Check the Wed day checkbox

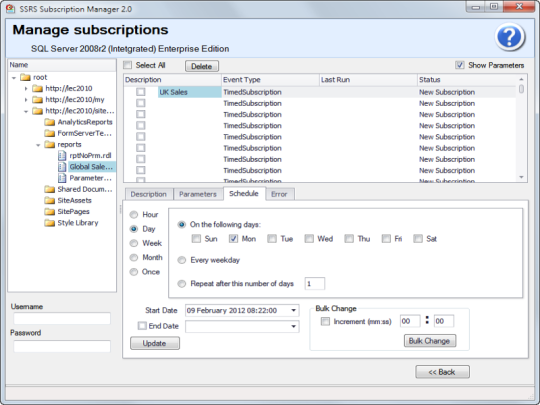pos(309,239)
